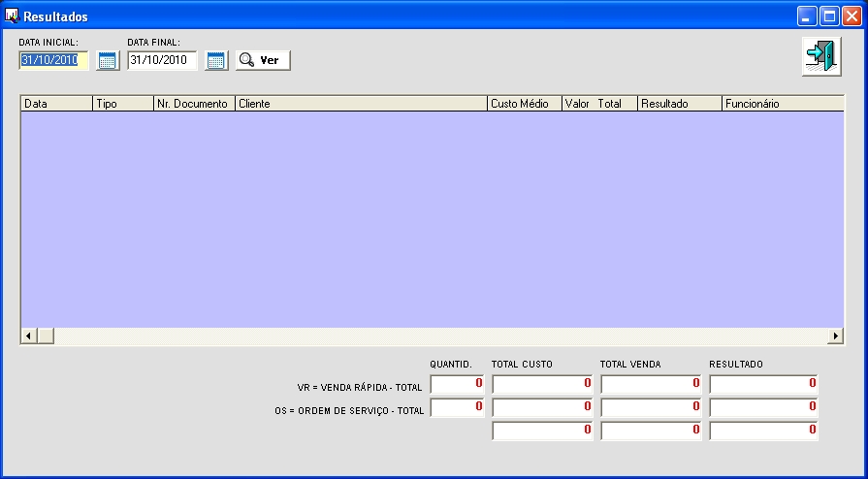
Task: Open the Data Final calendar picker
Action: (x=215, y=60)
